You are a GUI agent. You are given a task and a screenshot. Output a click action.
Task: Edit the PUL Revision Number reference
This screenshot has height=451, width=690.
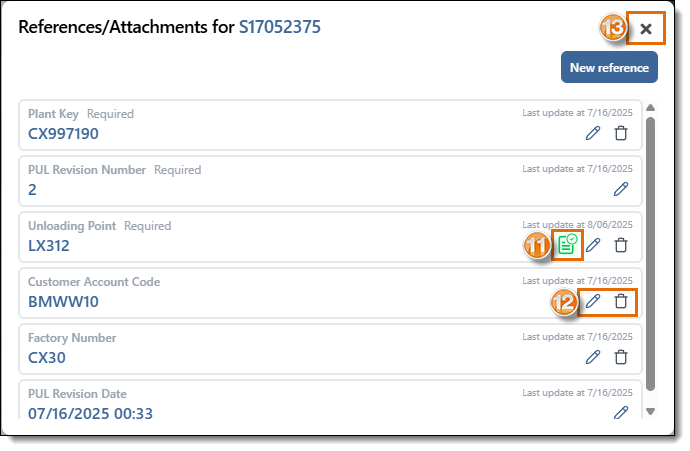point(621,188)
